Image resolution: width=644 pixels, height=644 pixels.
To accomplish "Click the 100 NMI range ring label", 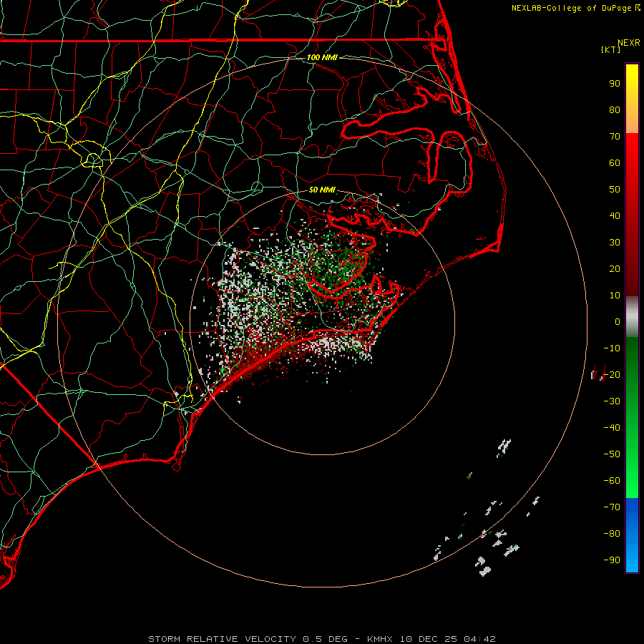I will 322,57.
